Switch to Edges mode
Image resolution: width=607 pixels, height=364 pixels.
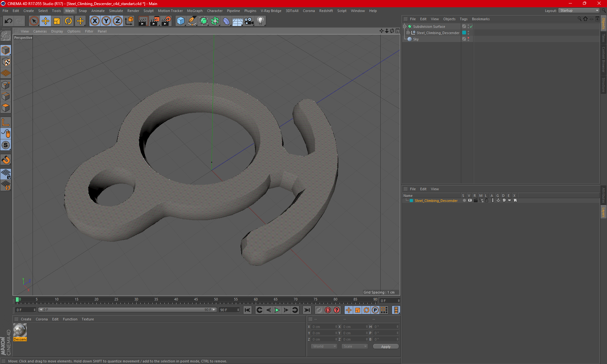[6, 96]
